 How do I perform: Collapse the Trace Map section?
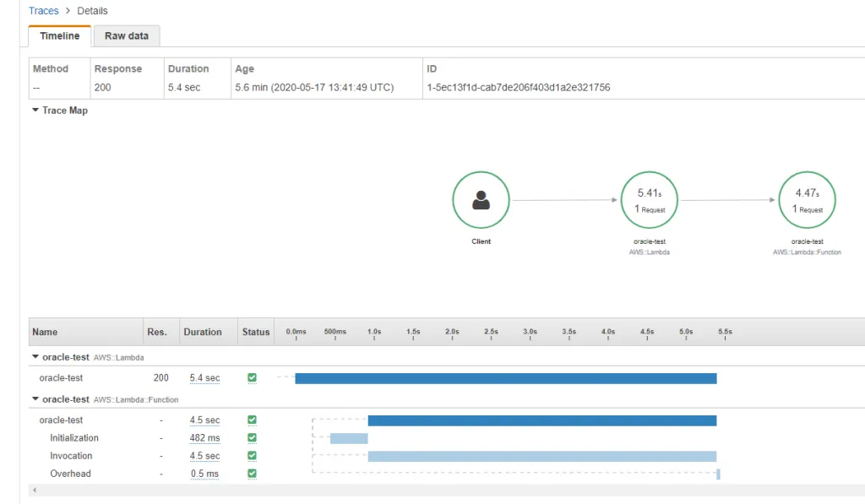(35, 111)
